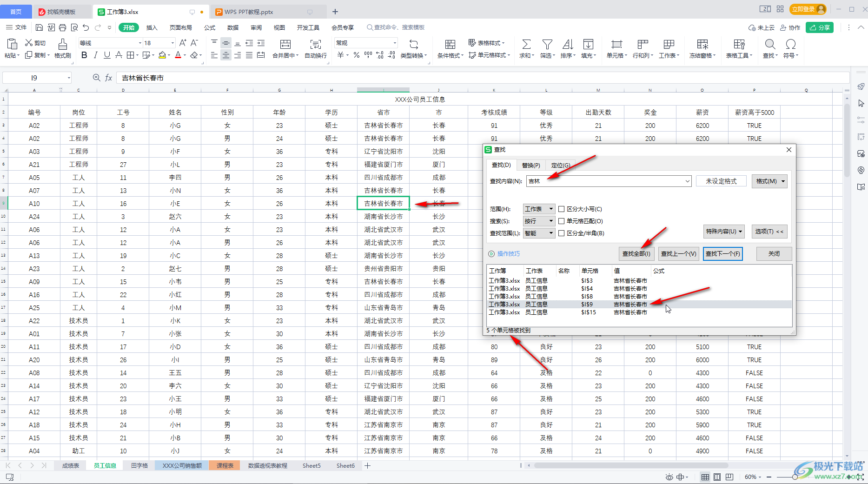The height and width of the screenshot is (484, 868).
Task: Toggle italic formatting
Action: coord(96,55)
